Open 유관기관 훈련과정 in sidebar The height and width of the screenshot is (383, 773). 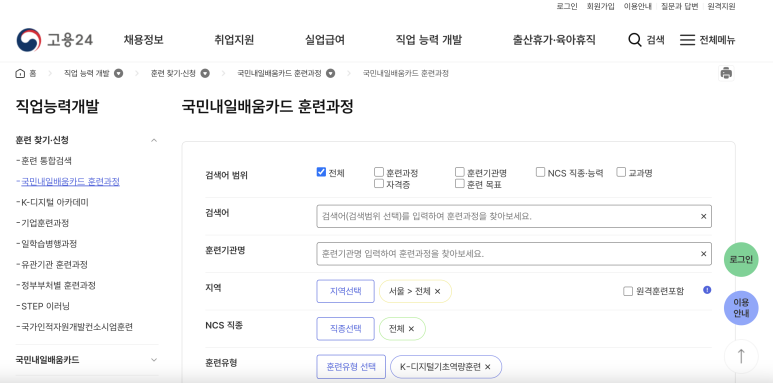(x=54, y=265)
